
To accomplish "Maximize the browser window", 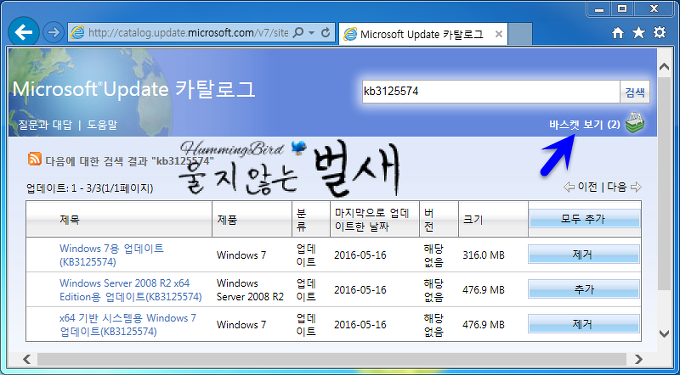I will coord(622,8).
